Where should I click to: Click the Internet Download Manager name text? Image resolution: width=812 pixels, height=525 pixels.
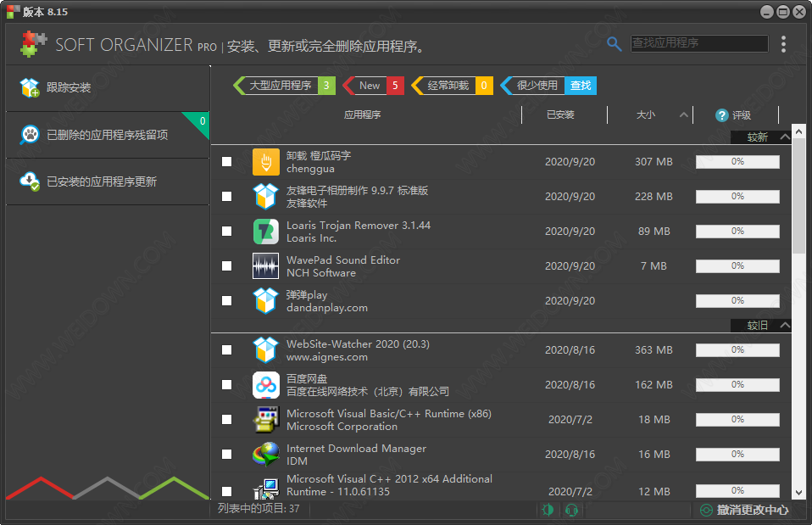point(356,449)
